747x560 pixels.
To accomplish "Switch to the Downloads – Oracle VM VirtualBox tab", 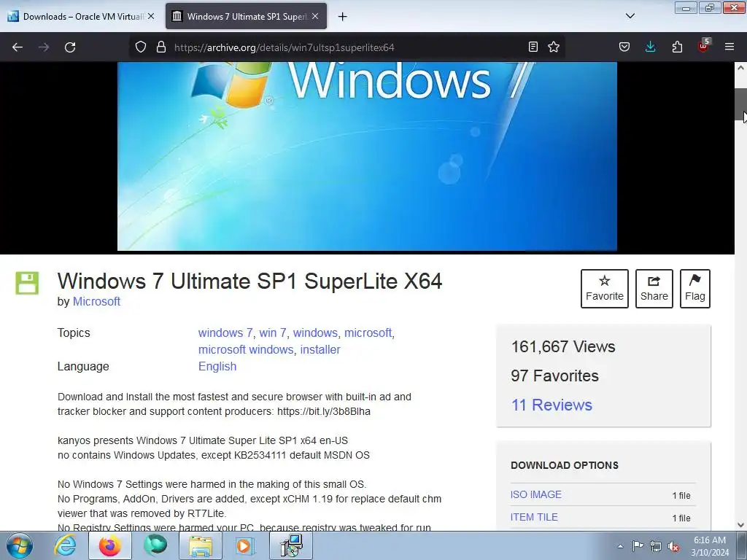I will pyautogui.click(x=82, y=16).
